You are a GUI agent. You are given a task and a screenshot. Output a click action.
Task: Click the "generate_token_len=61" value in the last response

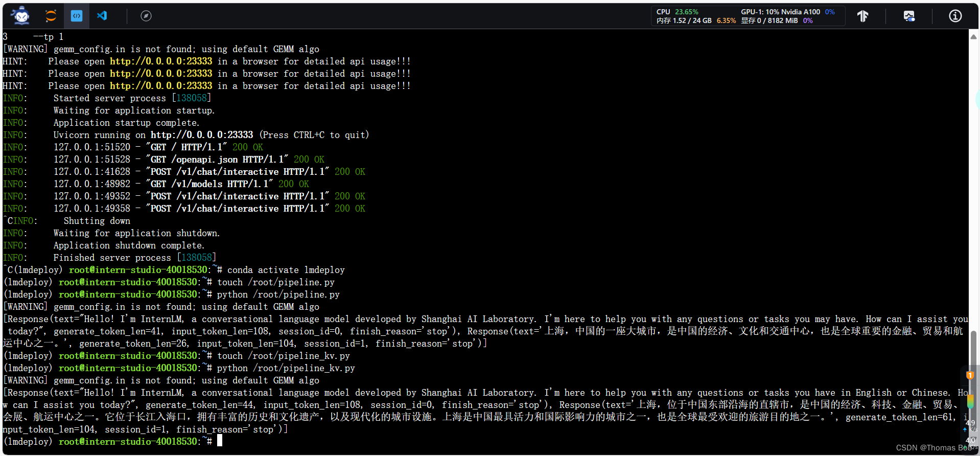coord(900,417)
